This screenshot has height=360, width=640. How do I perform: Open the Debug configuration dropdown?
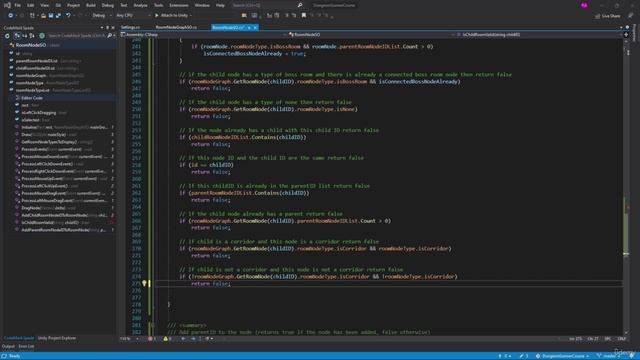101,16
